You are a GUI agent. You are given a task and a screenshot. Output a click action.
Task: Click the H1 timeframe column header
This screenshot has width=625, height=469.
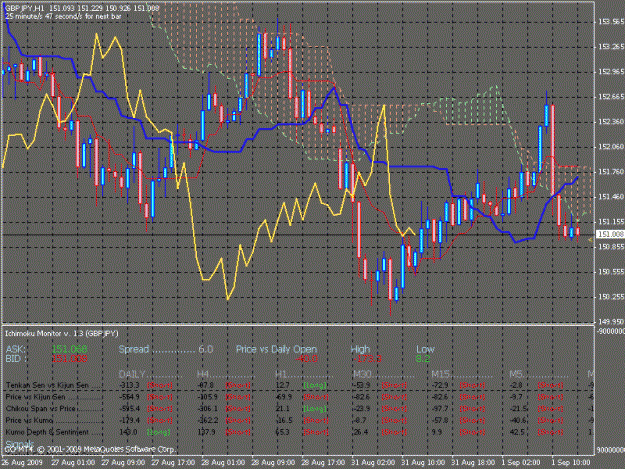pos(281,375)
